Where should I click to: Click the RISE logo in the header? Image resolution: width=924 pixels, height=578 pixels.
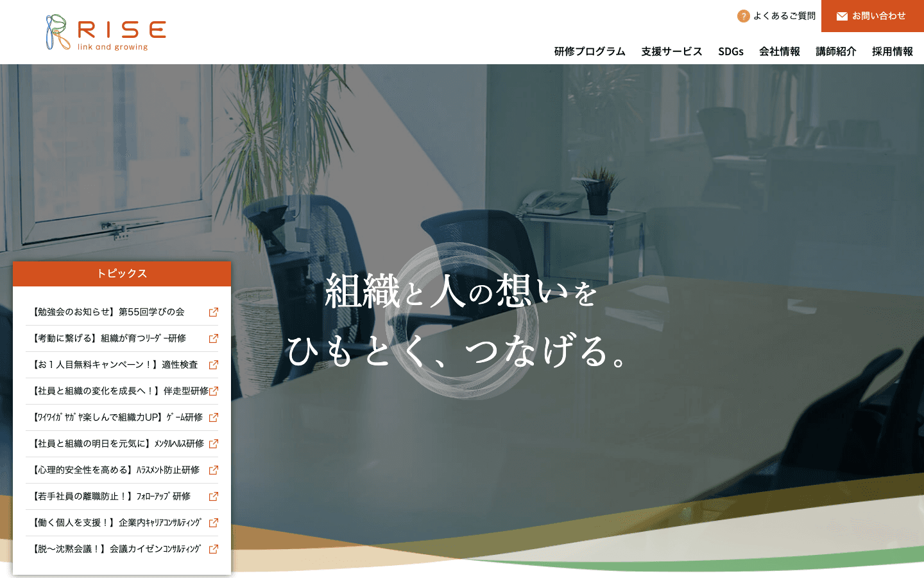point(106,32)
